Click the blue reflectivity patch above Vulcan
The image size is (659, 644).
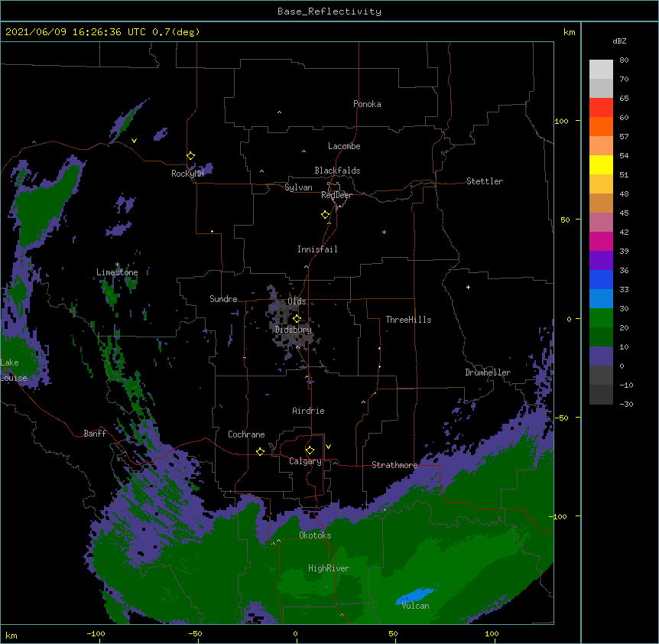tap(416, 595)
